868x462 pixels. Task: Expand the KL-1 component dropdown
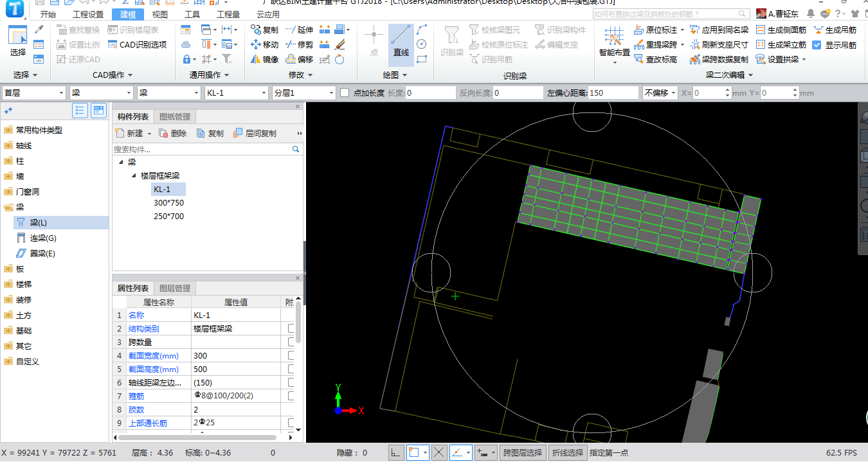pyautogui.click(x=236, y=93)
